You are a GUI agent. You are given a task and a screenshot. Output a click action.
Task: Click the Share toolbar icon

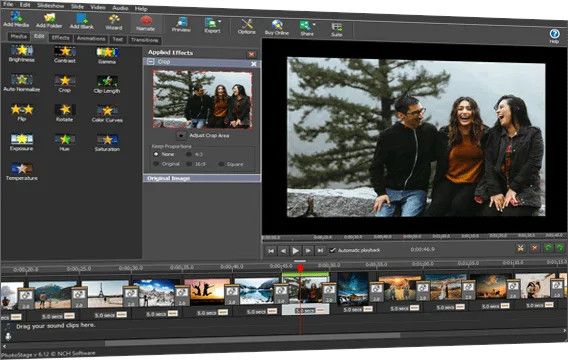click(x=305, y=29)
